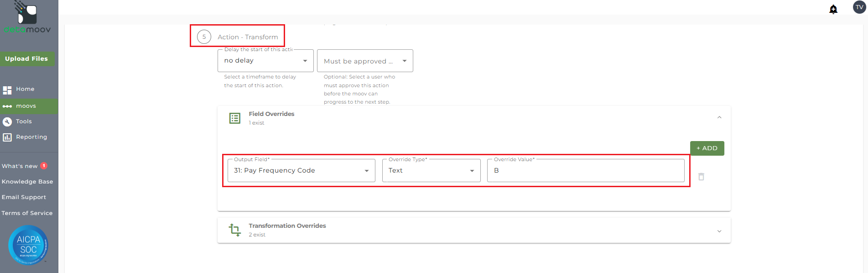Click the notification bell icon

click(833, 9)
